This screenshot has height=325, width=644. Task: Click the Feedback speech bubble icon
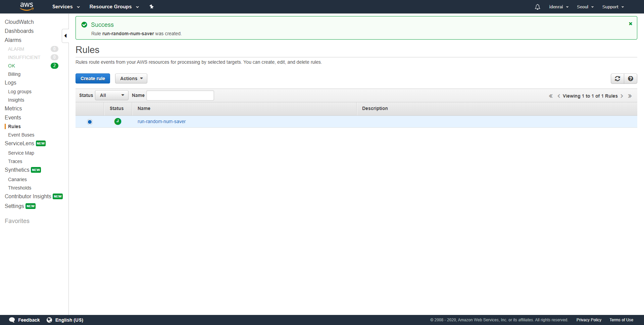(12, 320)
